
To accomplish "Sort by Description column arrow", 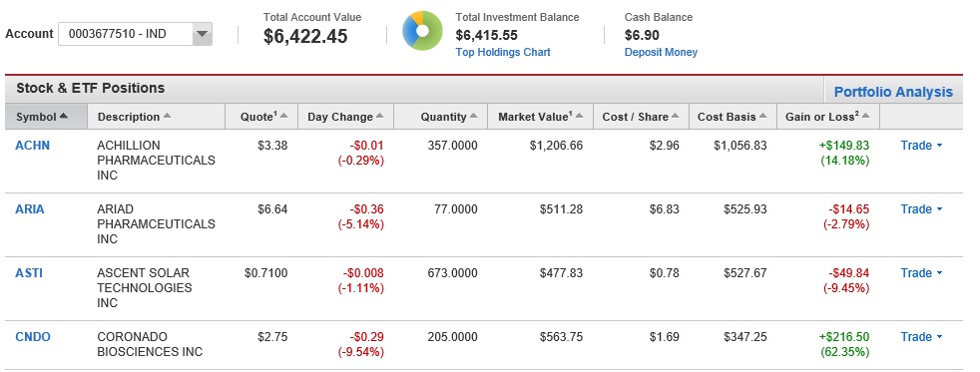I will click(167, 116).
